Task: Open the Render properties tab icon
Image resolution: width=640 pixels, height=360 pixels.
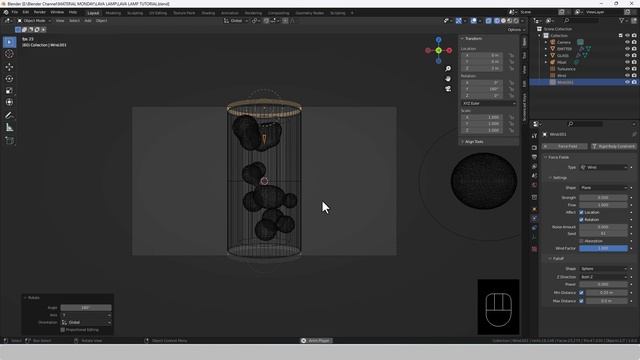Action: click(534, 148)
